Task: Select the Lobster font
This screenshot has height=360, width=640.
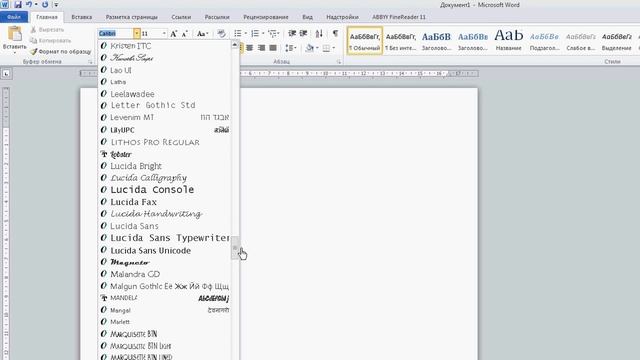Action: point(165,154)
